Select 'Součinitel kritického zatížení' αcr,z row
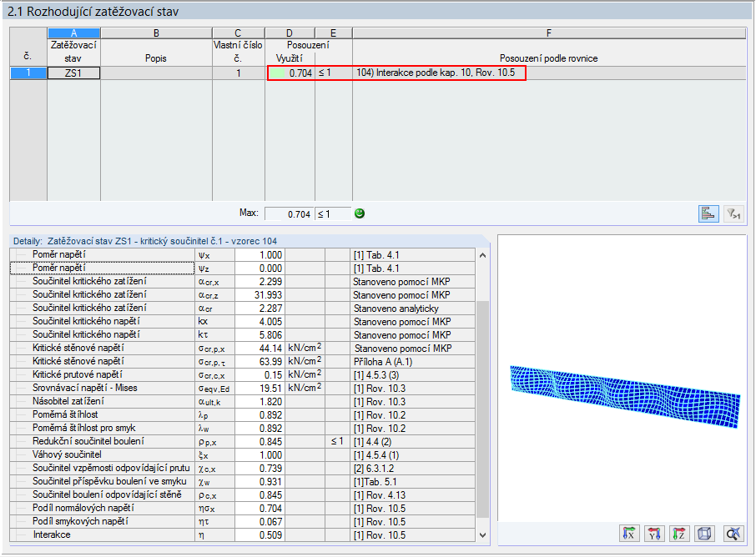The image size is (756, 557). click(x=243, y=295)
